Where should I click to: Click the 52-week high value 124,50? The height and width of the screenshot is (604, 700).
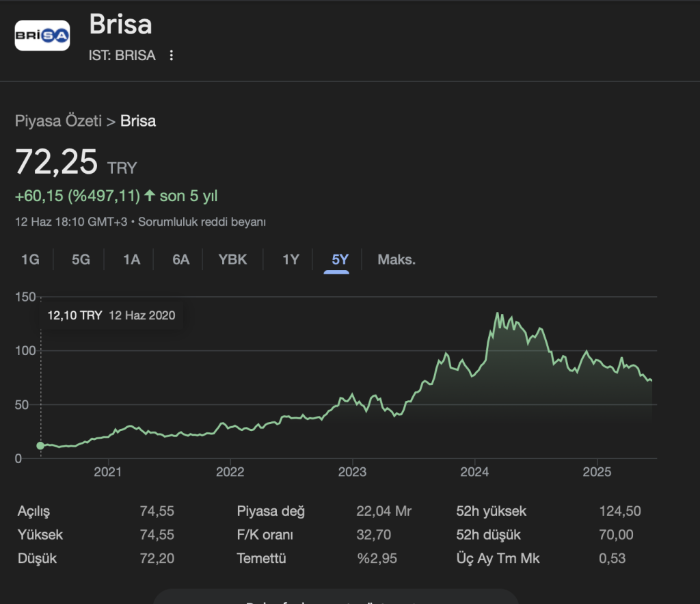619,511
